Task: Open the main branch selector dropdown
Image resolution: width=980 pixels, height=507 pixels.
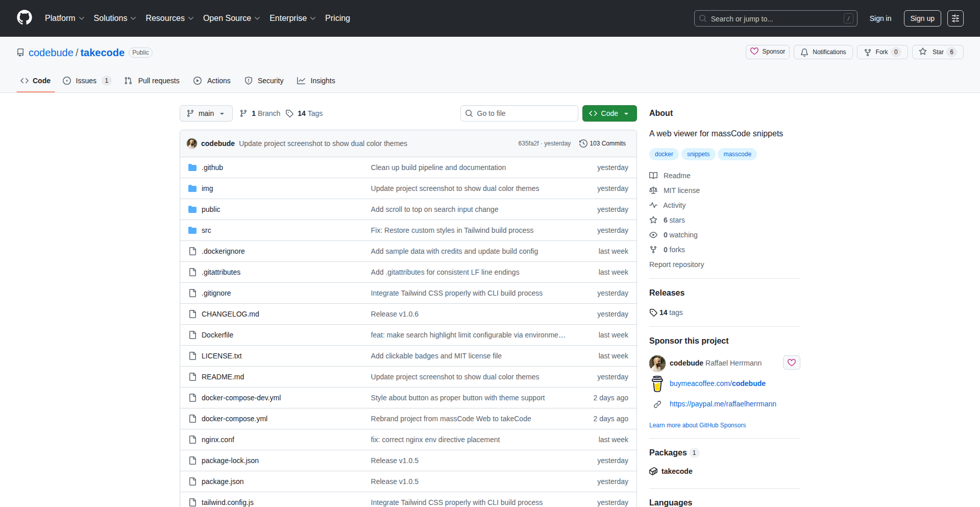Action: point(206,113)
